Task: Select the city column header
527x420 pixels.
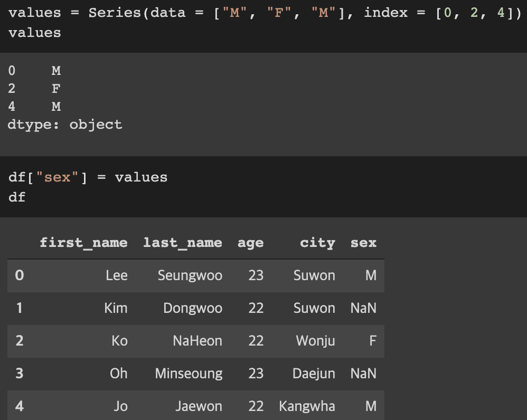Action: pos(317,243)
